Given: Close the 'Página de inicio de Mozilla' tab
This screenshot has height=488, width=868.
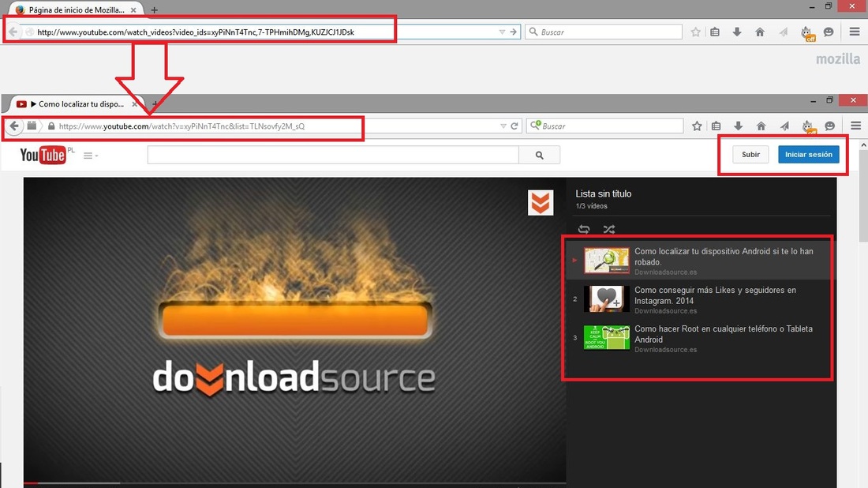Looking at the screenshot, I should coord(133,10).
